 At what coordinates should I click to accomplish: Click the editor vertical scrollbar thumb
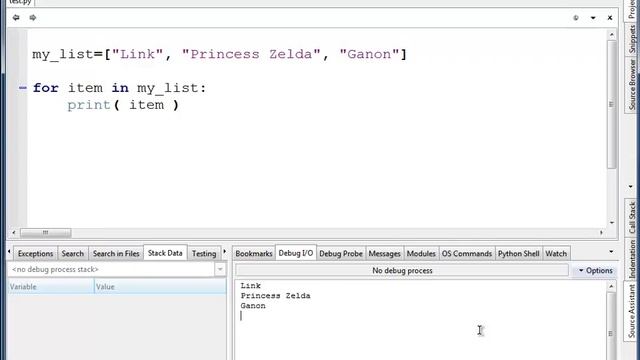point(611,104)
